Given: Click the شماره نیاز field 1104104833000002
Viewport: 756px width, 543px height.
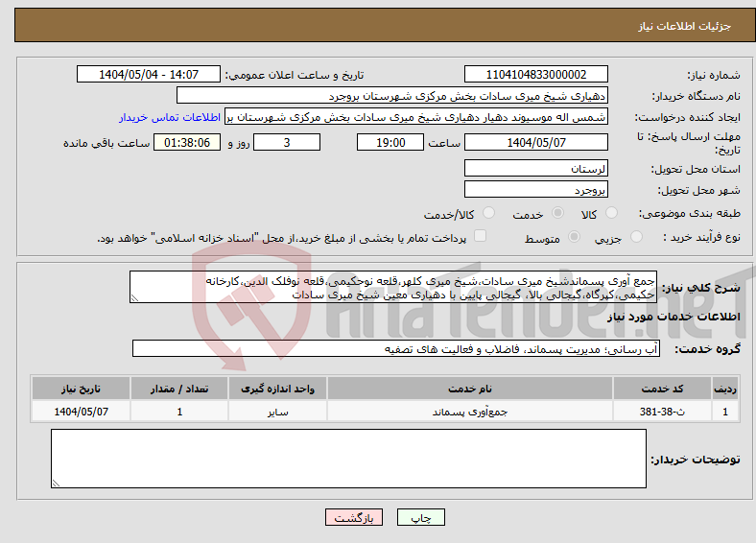Looking at the screenshot, I should click(x=536, y=74).
